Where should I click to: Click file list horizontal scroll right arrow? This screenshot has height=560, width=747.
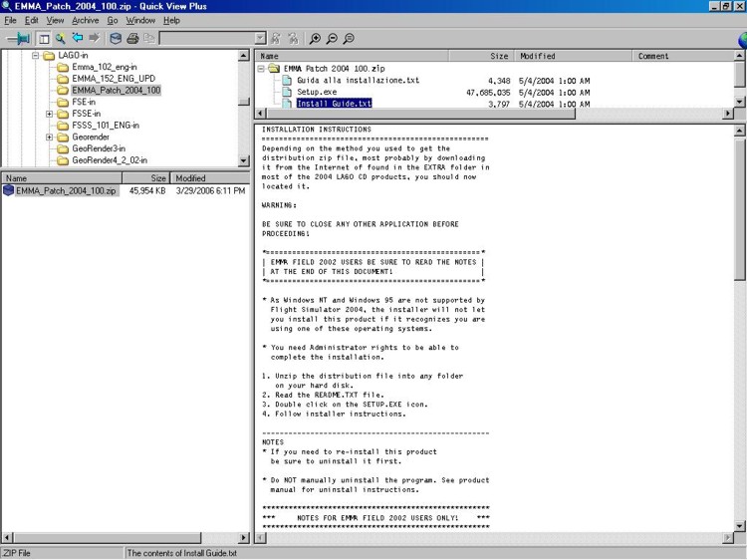tap(243, 538)
